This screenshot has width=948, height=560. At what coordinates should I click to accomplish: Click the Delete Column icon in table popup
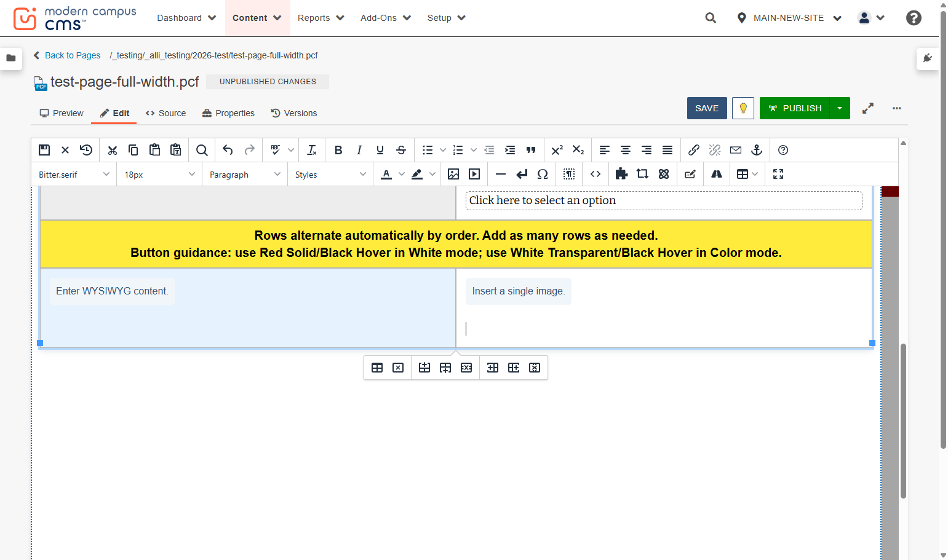point(535,368)
